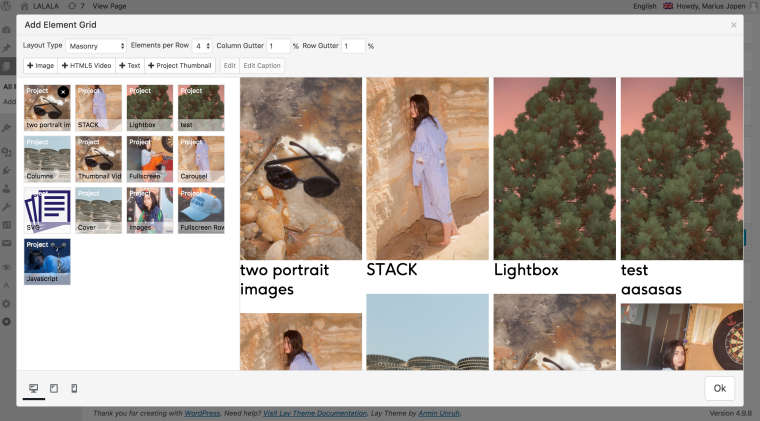The height and width of the screenshot is (421, 760).
Task: Select the SVG project thumbnail
Action: tap(47, 210)
